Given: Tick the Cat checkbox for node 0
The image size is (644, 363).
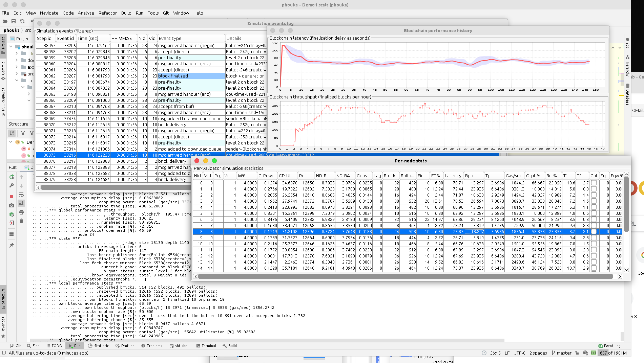Looking at the screenshot, I should pos(594,183).
